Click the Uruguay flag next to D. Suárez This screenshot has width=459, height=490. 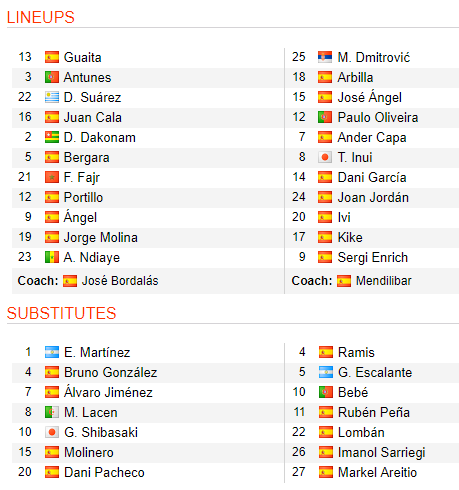point(52,97)
